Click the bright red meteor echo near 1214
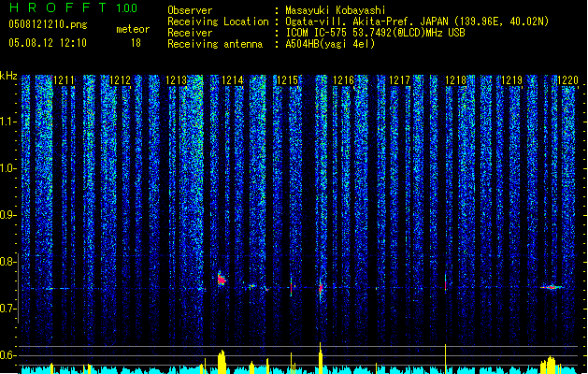 (x=222, y=280)
